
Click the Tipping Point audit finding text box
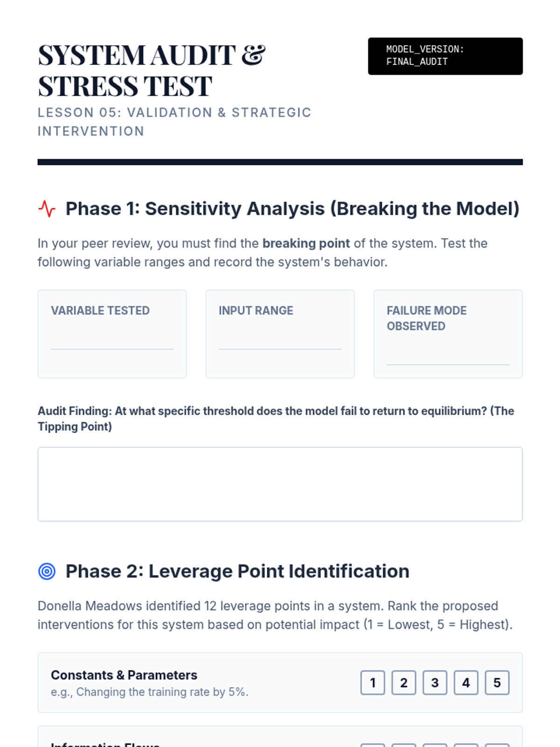click(x=280, y=484)
